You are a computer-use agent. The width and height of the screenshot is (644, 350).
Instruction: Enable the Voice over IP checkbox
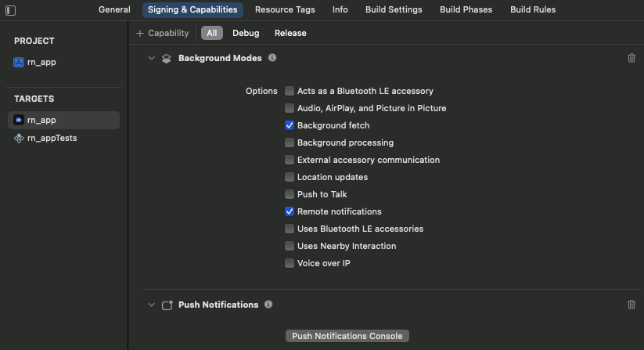(x=290, y=263)
